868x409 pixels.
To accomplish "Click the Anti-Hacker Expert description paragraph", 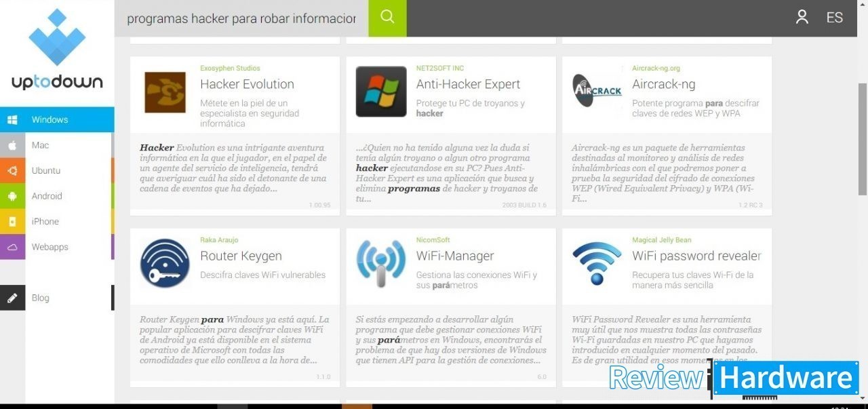I will pos(448,173).
